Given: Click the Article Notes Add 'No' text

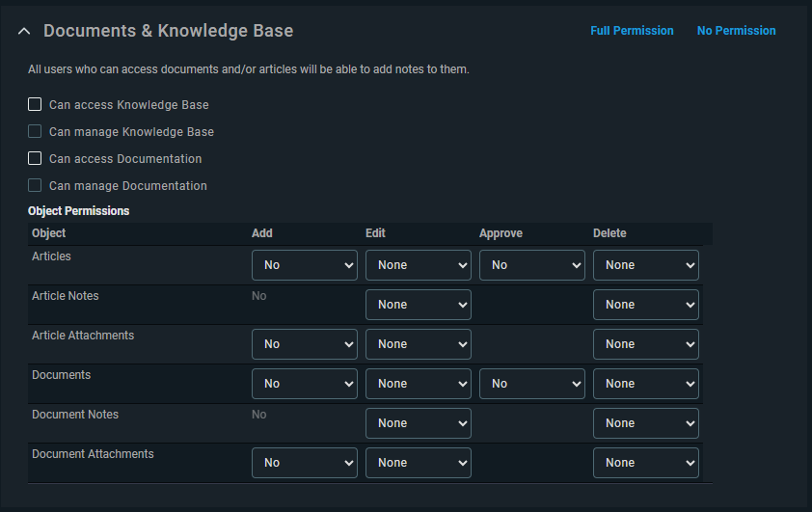Looking at the screenshot, I should [x=258, y=296].
